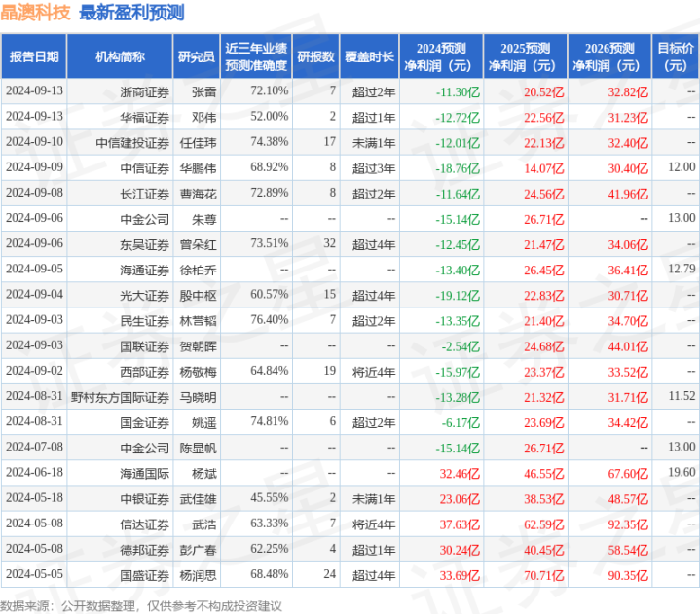
Task: Click the accuracy value 76.40%
Action: point(270,319)
